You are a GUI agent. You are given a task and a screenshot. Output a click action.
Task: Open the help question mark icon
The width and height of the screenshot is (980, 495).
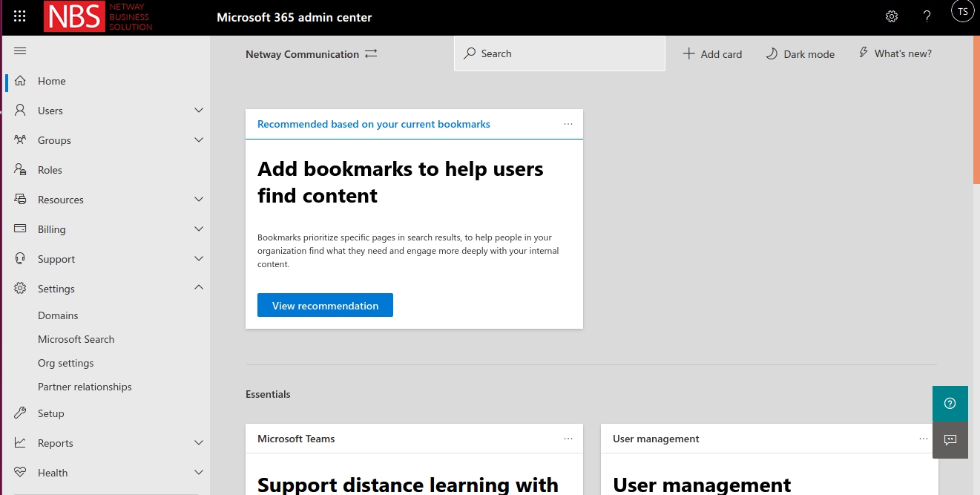(x=927, y=16)
